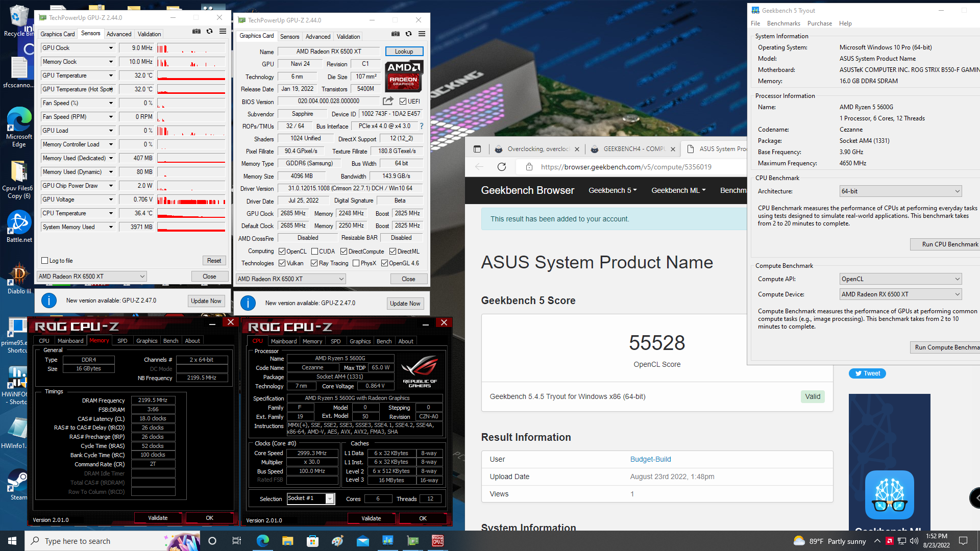Open File Explorer on taskbar
Screen dimensions: 980x551
pos(287,541)
